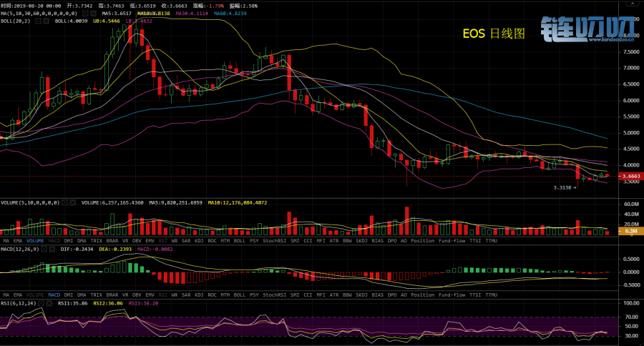Close the MACD(12,26,9) indicator pane

pyautogui.click(x=52, y=249)
